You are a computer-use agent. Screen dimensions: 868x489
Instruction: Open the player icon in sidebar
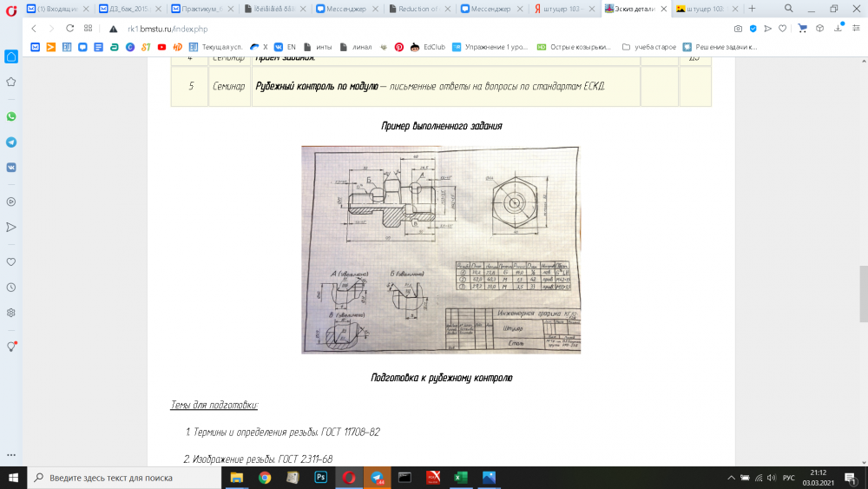(x=11, y=202)
